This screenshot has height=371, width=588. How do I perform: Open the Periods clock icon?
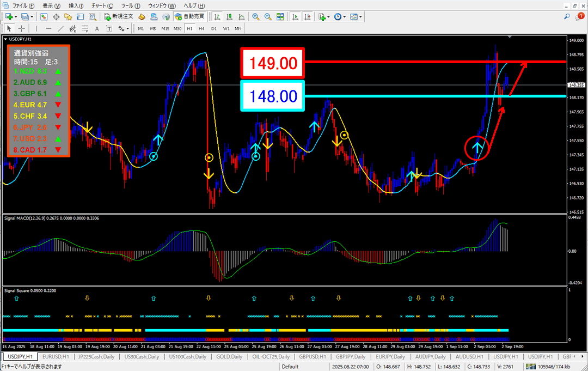tap(338, 17)
